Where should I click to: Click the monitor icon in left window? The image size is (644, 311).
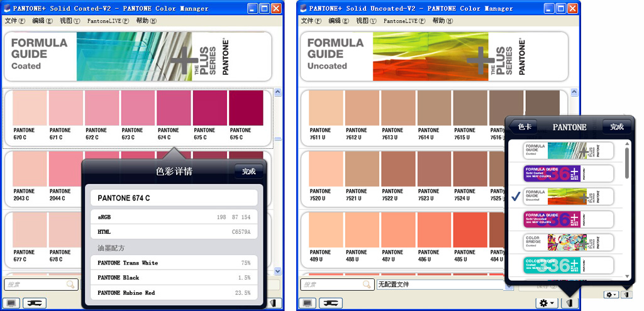coord(12,303)
